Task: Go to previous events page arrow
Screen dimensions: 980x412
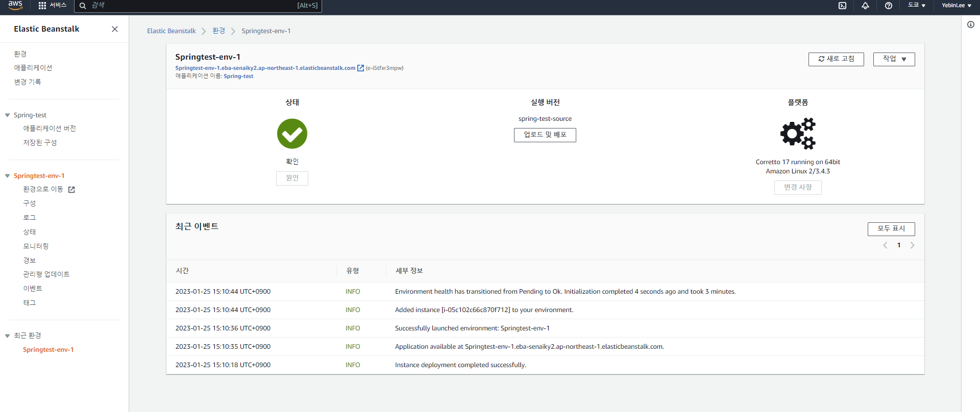Action: point(886,245)
